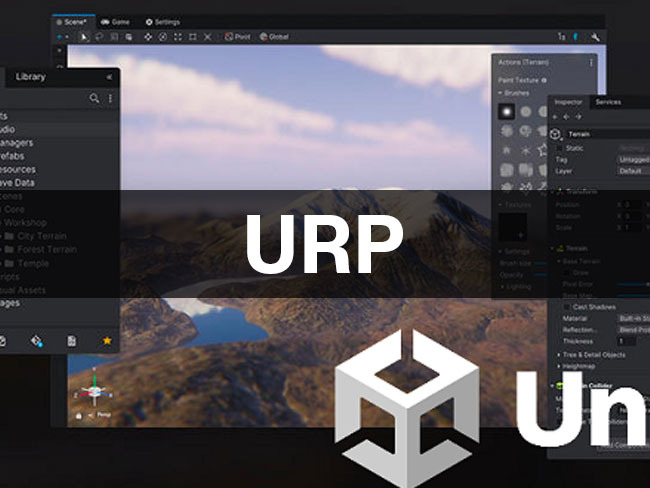This screenshot has width=650, height=488.
Task: Click the Thickness value field
Action: (x=627, y=341)
